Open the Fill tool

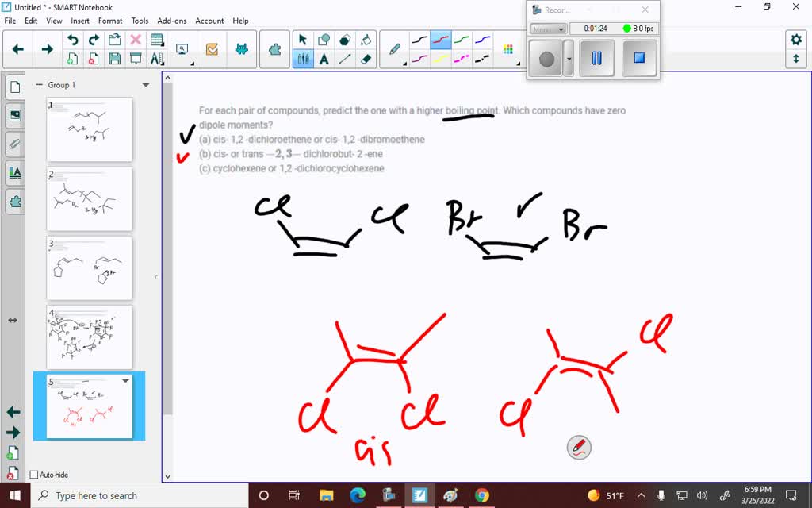click(x=367, y=39)
